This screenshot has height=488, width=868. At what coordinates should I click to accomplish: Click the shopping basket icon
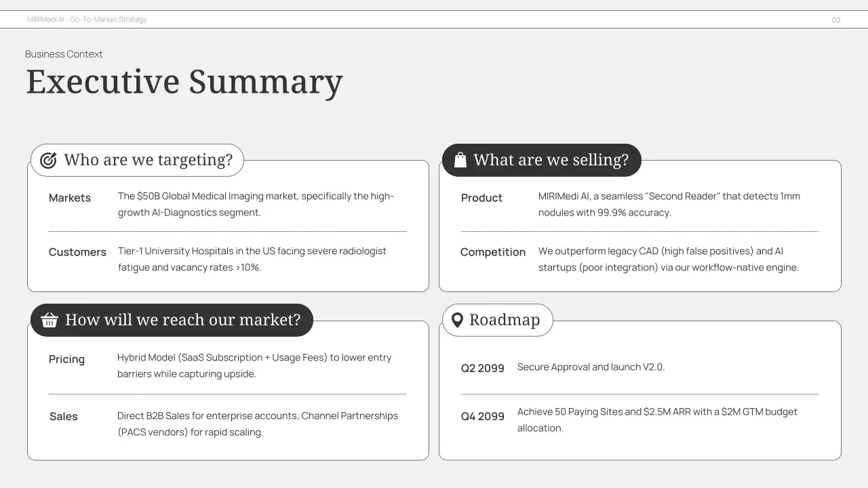pos(50,320)
